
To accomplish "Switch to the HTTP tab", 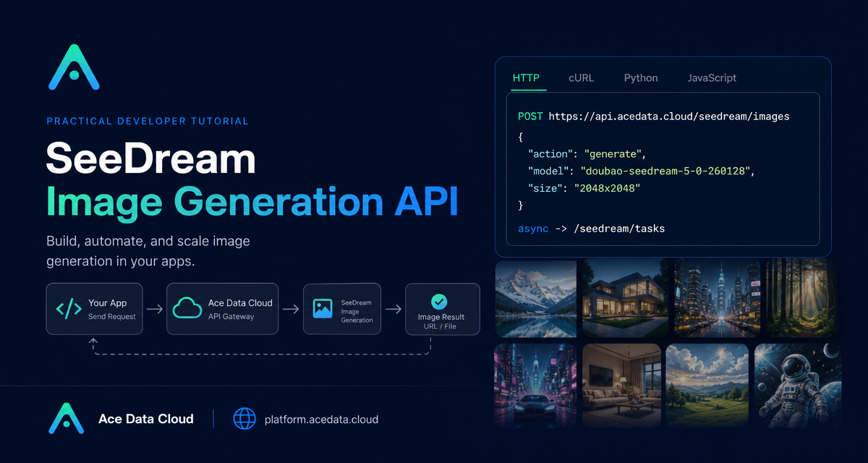I will click(526, 78).
